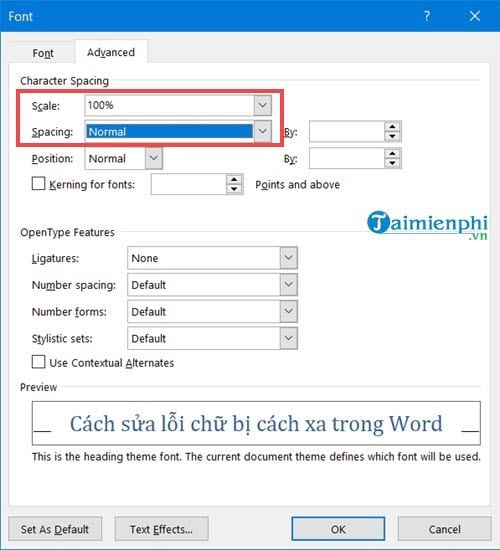Decrease the Position By value
The image size is (500, 550).
point(392,163)
